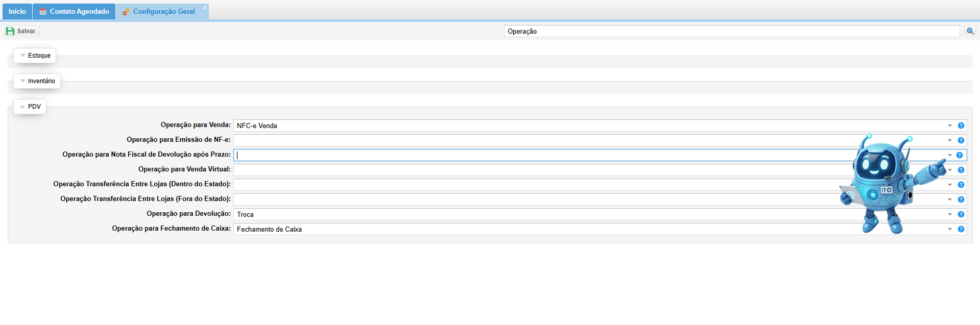The width and height of the screenshot is (980, 325).
Task: Switch to Contato Agendado tab
Action: [x=75, y=11]
